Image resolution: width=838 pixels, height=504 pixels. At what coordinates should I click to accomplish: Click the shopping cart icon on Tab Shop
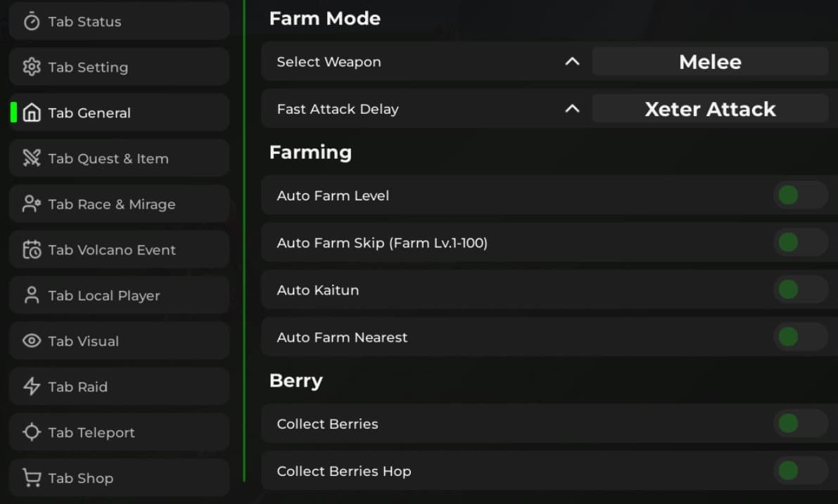click(x=31, y=478)
